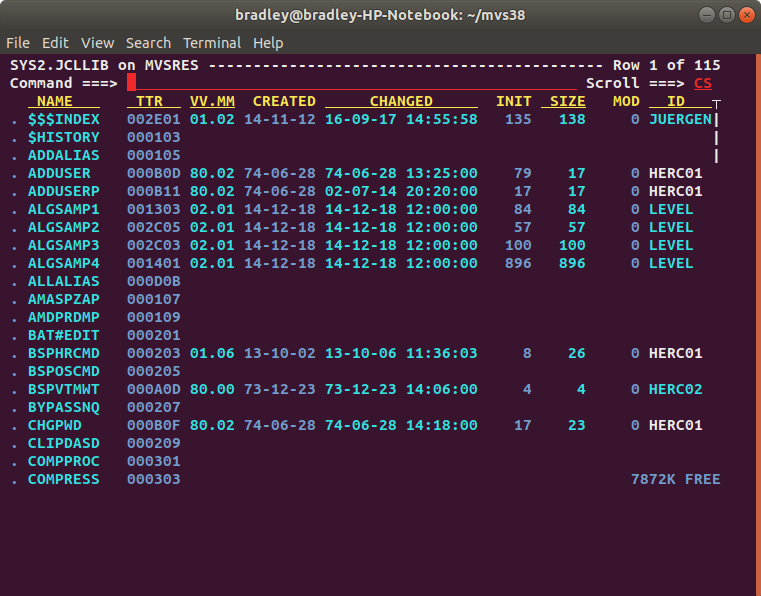
Task: Select the BSPOSCMD member
Action: point(64,371)
